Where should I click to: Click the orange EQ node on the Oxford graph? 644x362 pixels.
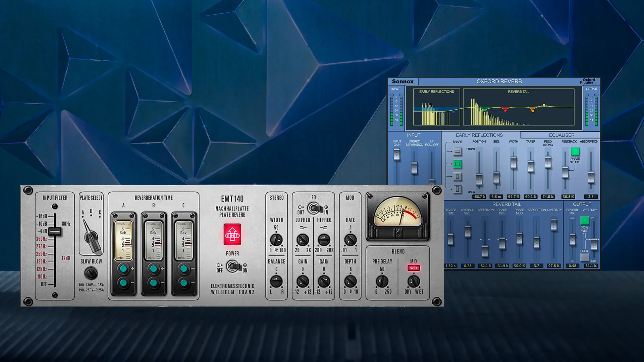coord(533,110)
